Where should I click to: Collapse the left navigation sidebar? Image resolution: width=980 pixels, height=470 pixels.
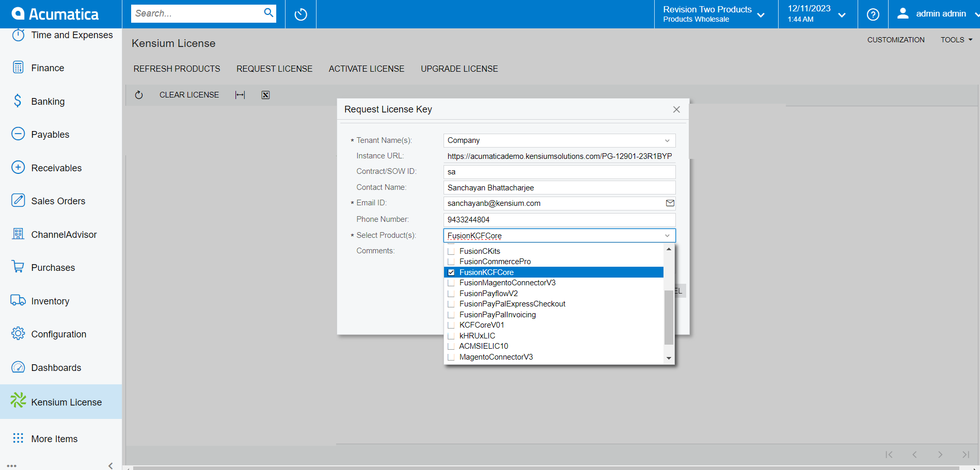[110, 465]
